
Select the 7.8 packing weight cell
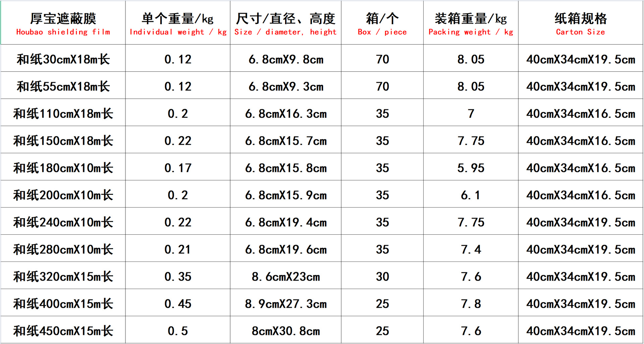click(471, 304)
